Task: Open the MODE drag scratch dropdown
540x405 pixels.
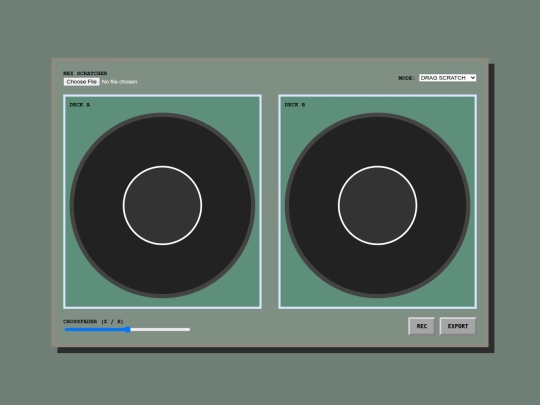Action: [447, 78]
